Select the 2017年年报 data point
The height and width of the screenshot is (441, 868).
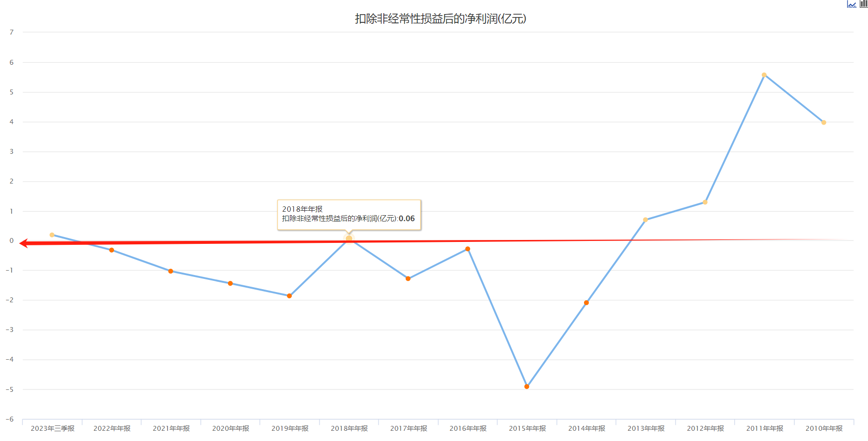coord(408,279)
